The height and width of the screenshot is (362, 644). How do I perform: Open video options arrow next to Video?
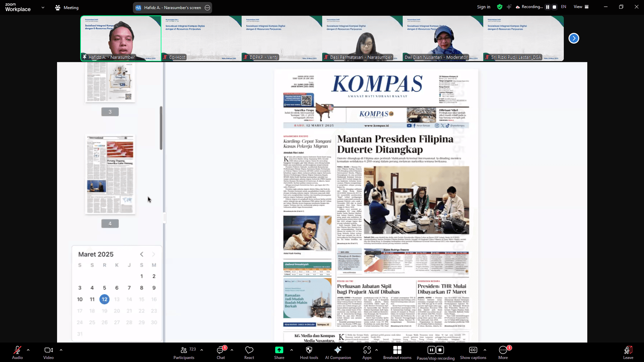click(x=61, y=350)
